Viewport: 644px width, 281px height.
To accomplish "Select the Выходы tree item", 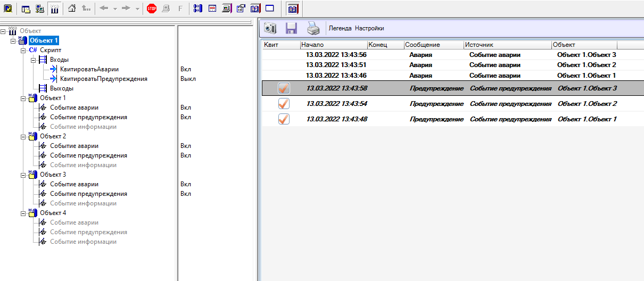I will click(62, 88).
